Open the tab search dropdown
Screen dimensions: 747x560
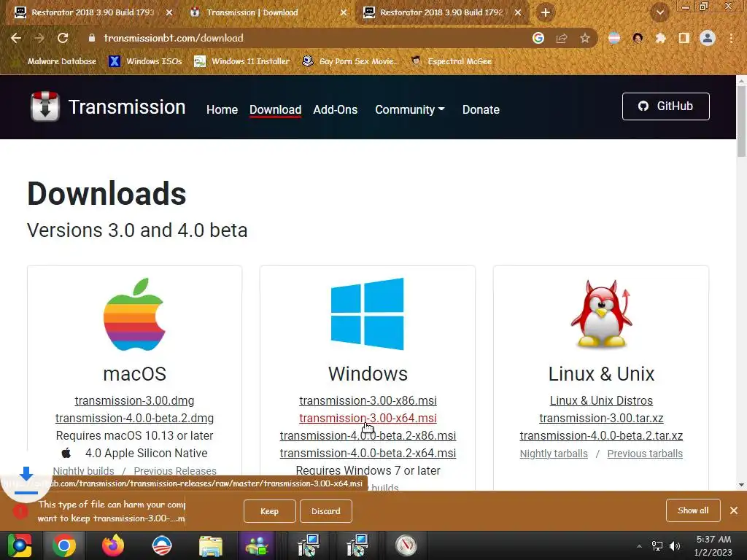coord(659,13)
